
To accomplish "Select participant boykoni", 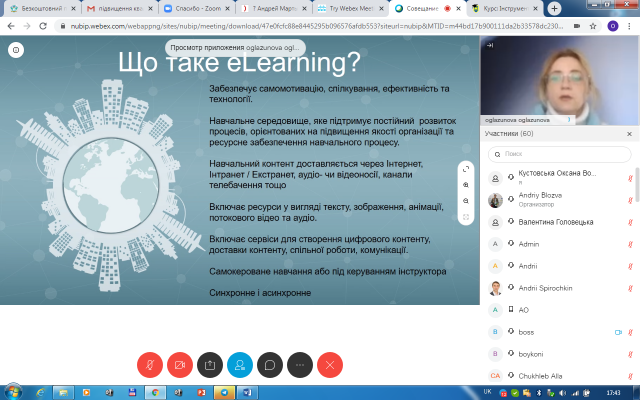I will [559, 354].
